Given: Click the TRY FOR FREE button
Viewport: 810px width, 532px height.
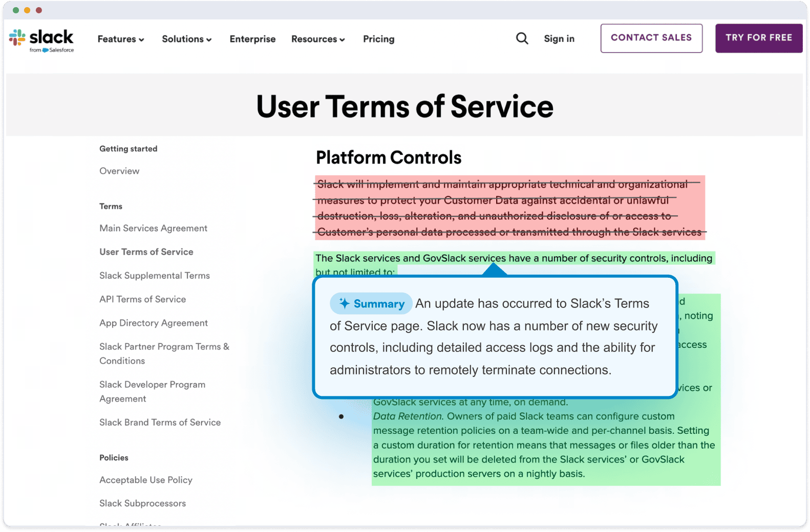Looking at the screenshot, I should click(759, 38).
